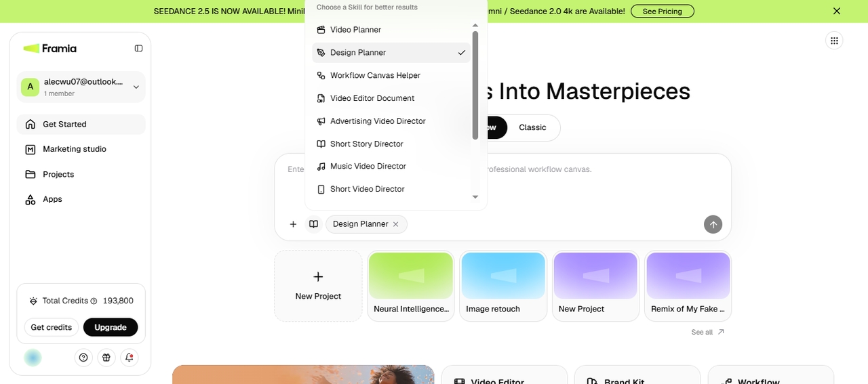
Task: Open Marketing studio from the sidebar
Action: click(x=81, y=149)
